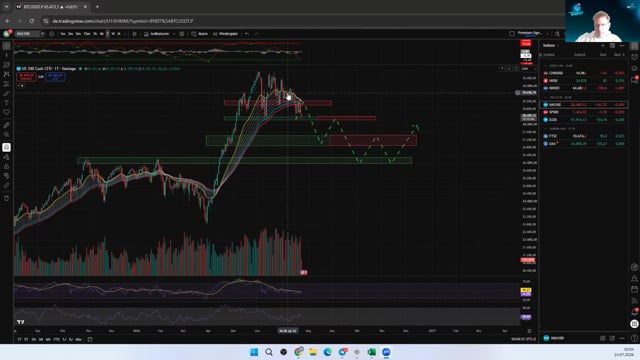Select the ruler measure tool
The image size is (640, 360).
[7, 125]
